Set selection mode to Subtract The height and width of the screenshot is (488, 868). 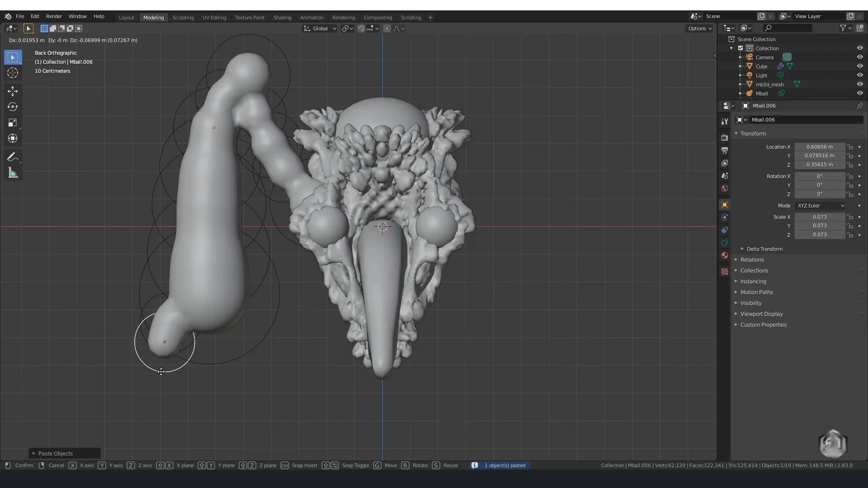point(61,28)
